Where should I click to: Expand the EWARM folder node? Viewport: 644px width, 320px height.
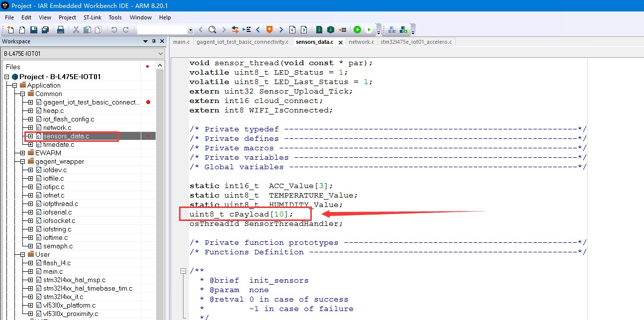(x=22, y=153)
